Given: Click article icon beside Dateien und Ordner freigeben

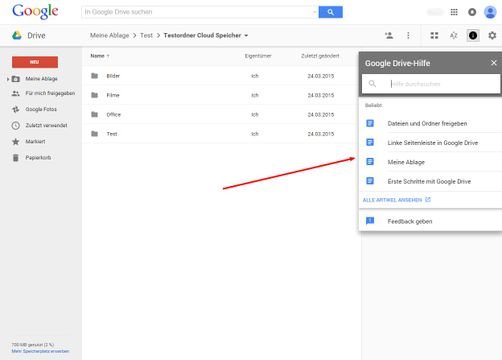Looking at the screenshot, I should click(x=370, y=123).
